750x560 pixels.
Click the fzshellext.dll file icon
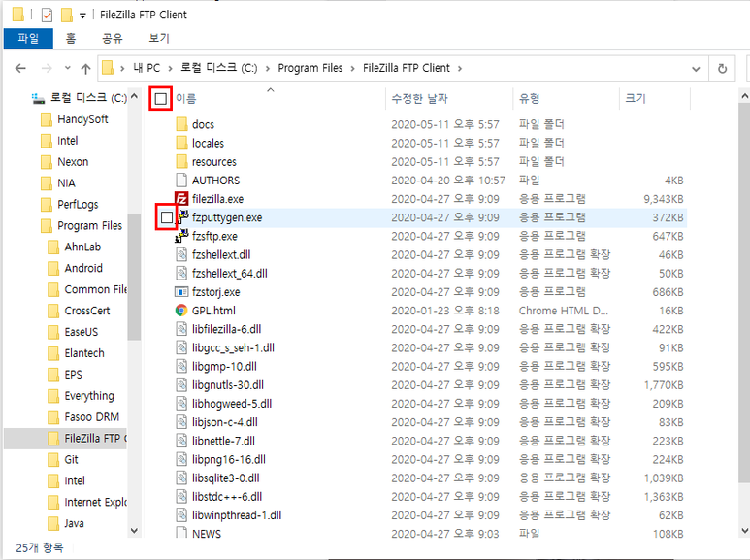[x=181, y=254]
